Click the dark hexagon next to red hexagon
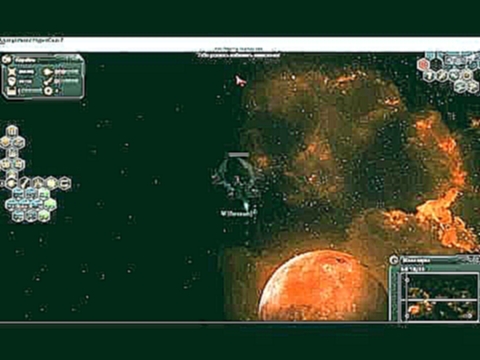 [436, 65]
